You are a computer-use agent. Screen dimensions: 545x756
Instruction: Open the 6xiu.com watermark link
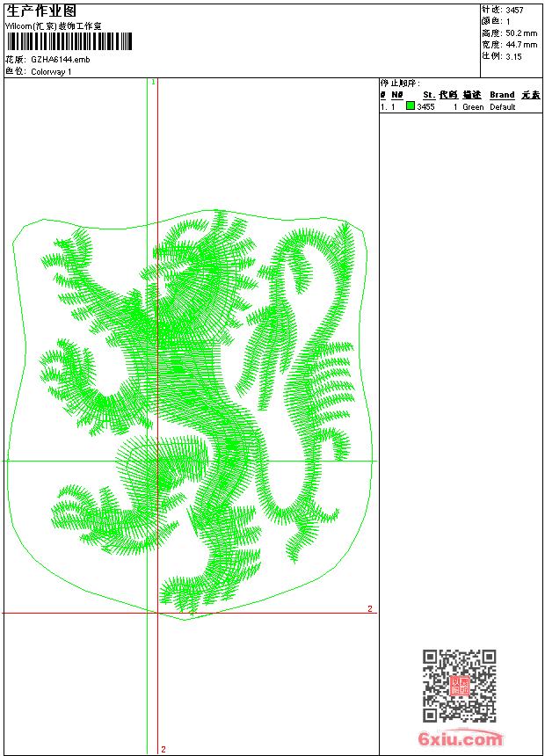(x=460, y=739)
